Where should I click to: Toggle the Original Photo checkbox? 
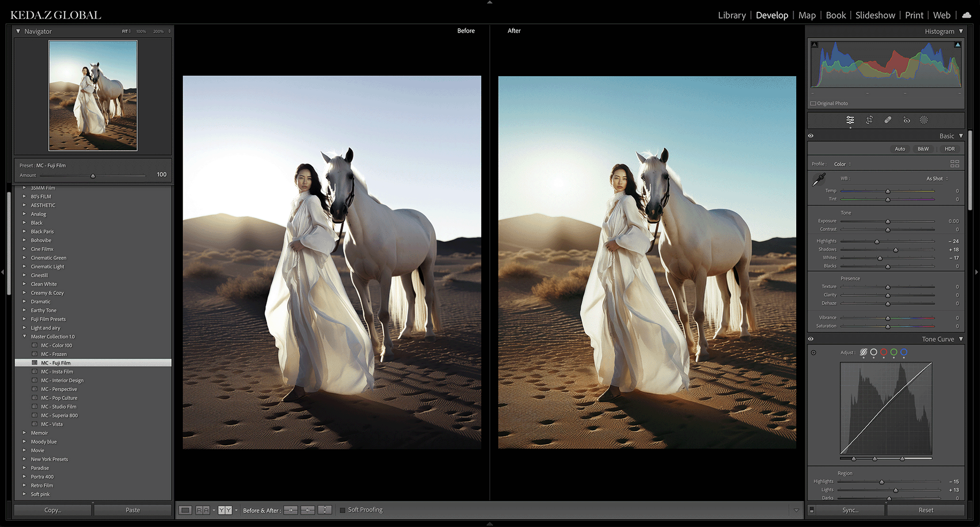pyautogui.click(x=813, y=104)
